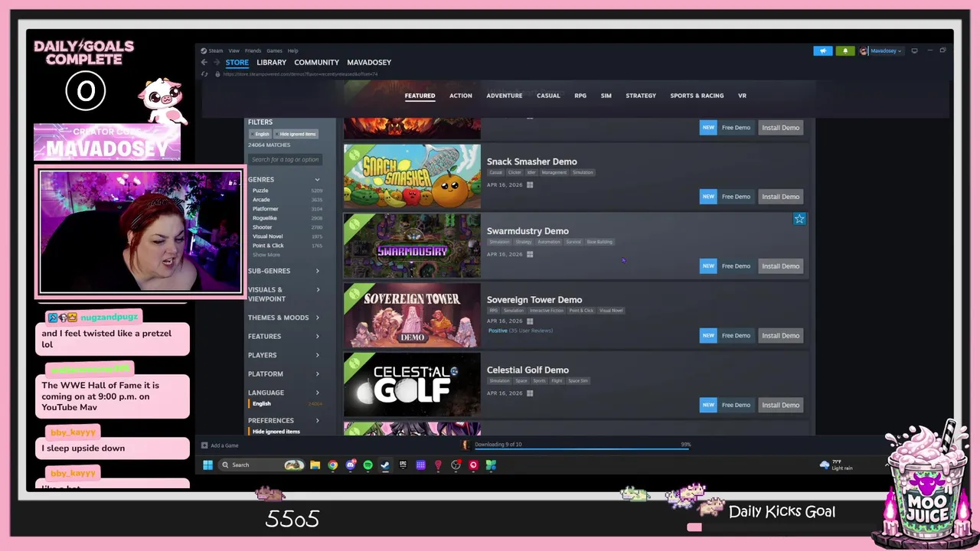Install Demo for Snack Smasher
The height and width of the screenshot is (551, 980).
[x=780, y=197]
